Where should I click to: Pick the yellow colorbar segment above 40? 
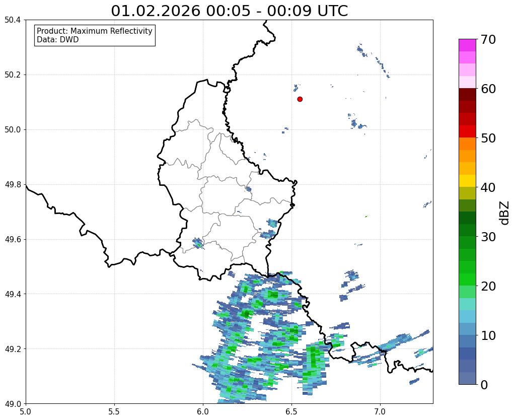(x=467, y=181)
